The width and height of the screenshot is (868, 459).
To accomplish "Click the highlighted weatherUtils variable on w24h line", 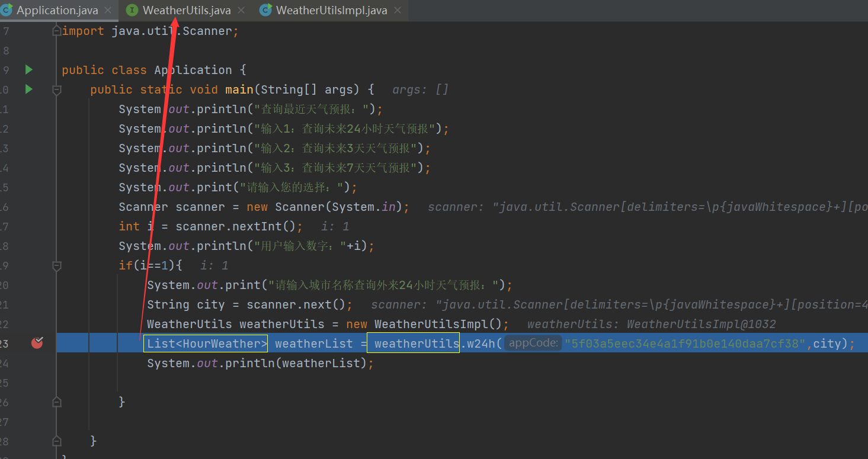I will [x=414, y=344].
